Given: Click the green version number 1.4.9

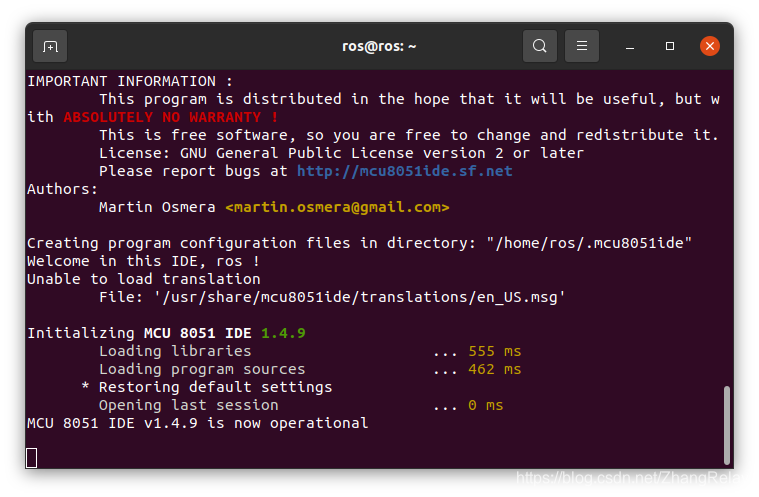Looking at the screenshot, I should pyautogui.click(x=283, y=333).
